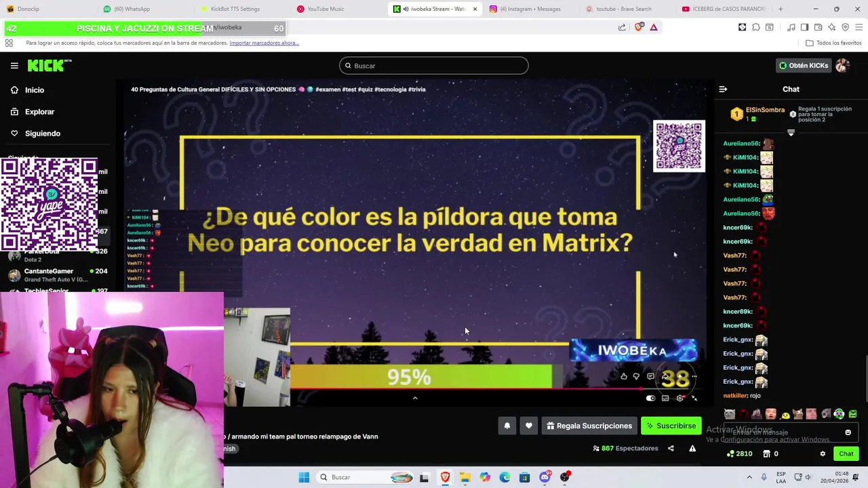Viewport: 868px width, 488px height.
Task: Exit fullscreen in the video player
Action: click(694, 399)
